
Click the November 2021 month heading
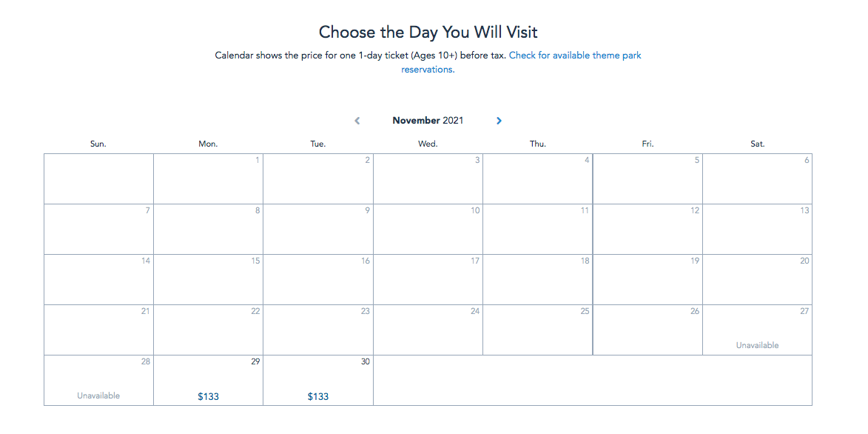pyautogui.click(x=428, y=121)
